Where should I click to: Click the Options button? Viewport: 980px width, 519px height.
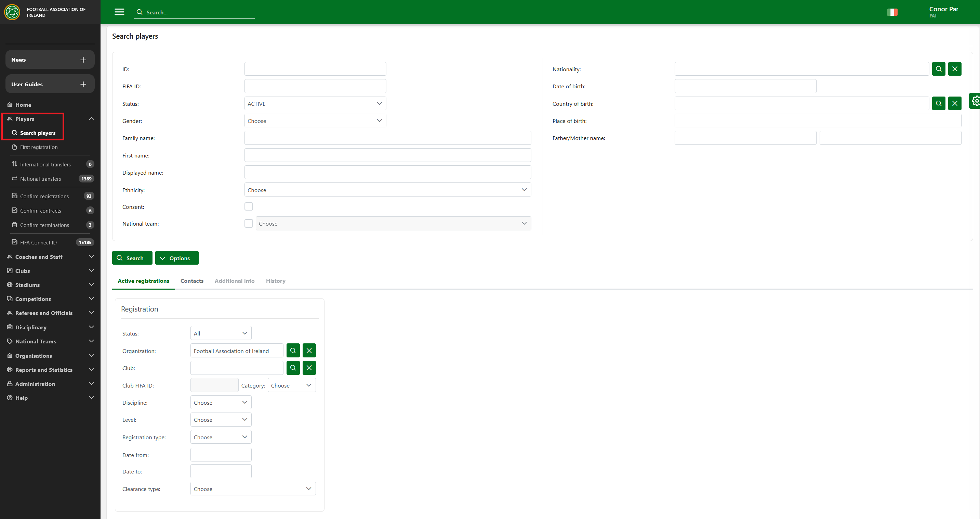[176, 258]
